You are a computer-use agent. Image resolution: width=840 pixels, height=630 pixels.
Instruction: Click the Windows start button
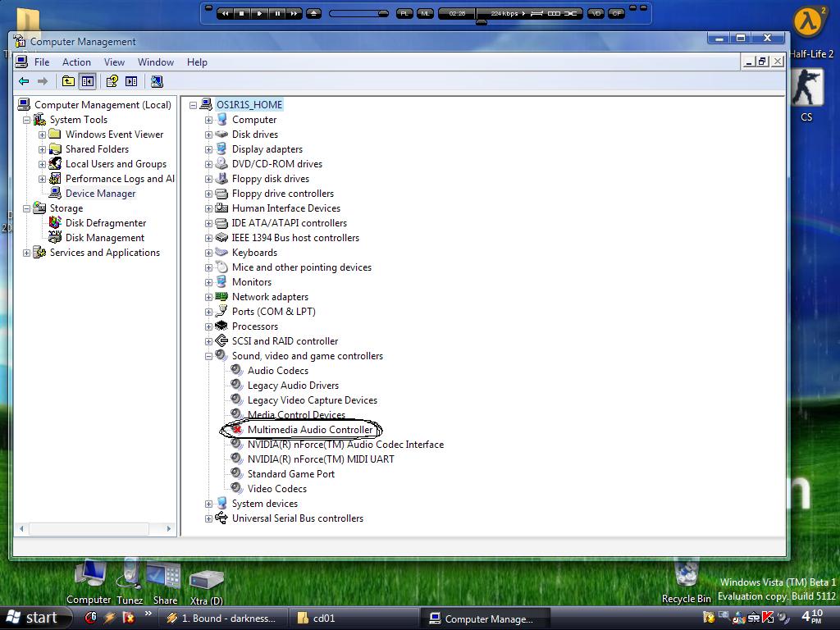(32, 618)
